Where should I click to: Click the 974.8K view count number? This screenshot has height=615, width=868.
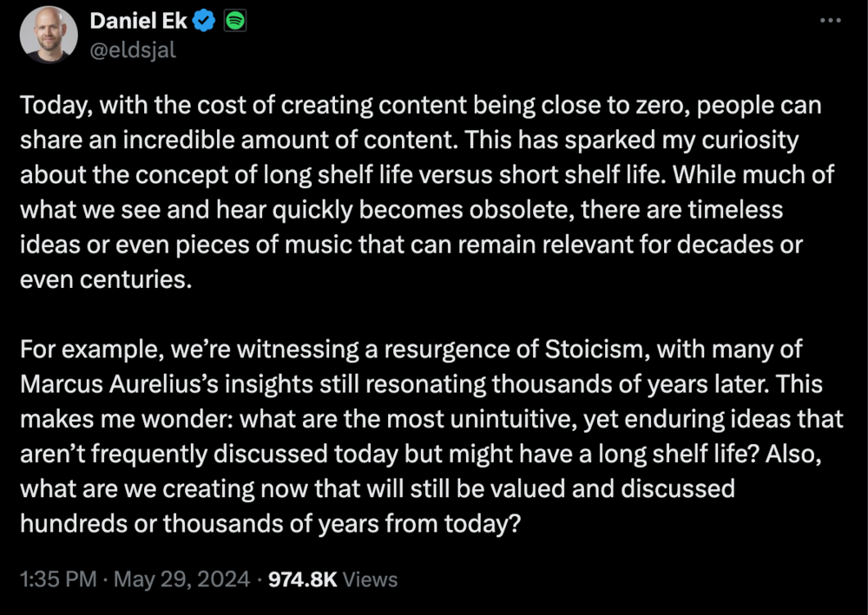click(x=303, y=579)
